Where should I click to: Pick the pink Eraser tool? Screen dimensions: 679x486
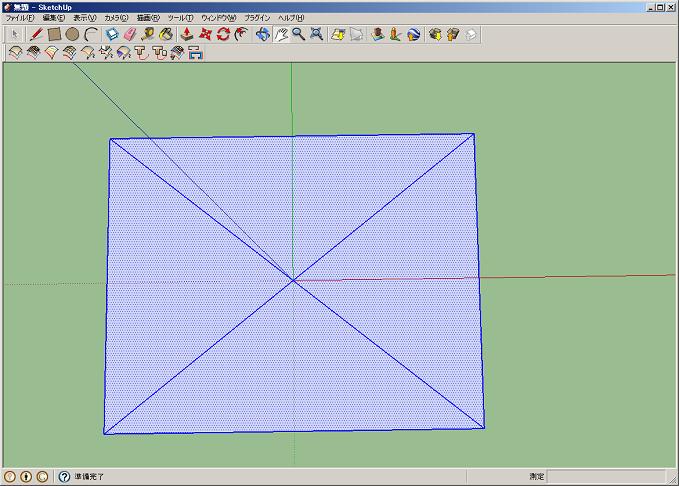pos(129,34)
